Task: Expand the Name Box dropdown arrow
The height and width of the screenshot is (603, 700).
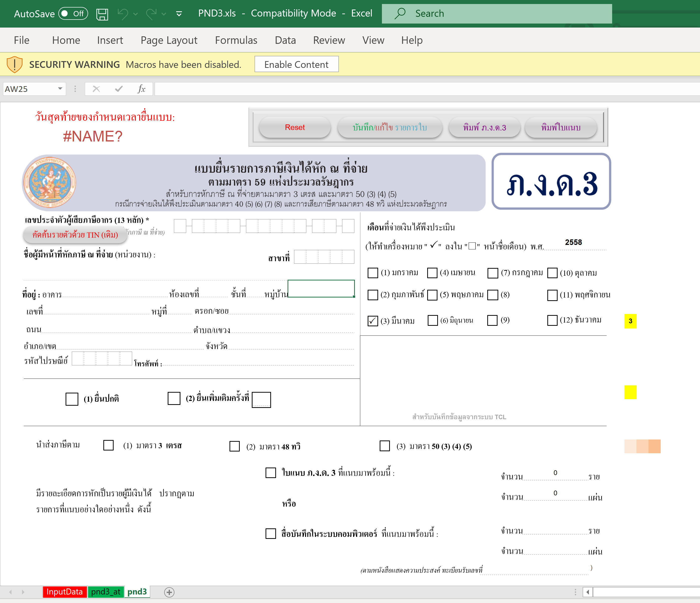Action: tap(60, 89)
